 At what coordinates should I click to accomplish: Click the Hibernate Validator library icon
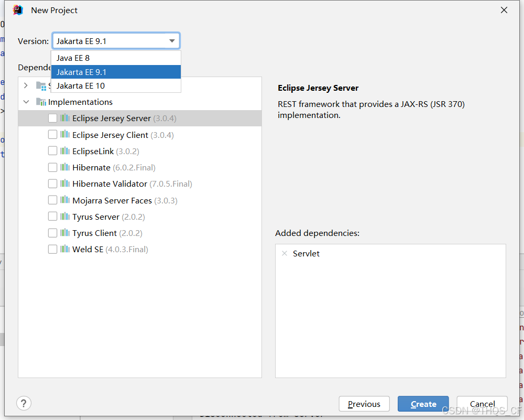click(x=65, y=183)
